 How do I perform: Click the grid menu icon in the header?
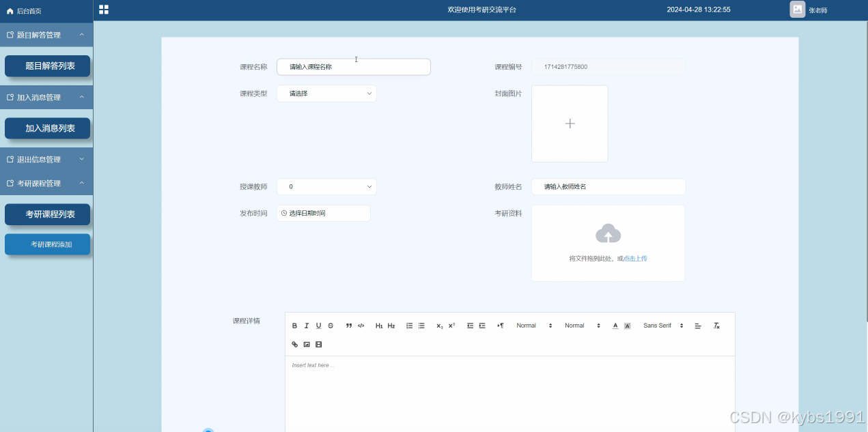[x=104, y=10]
